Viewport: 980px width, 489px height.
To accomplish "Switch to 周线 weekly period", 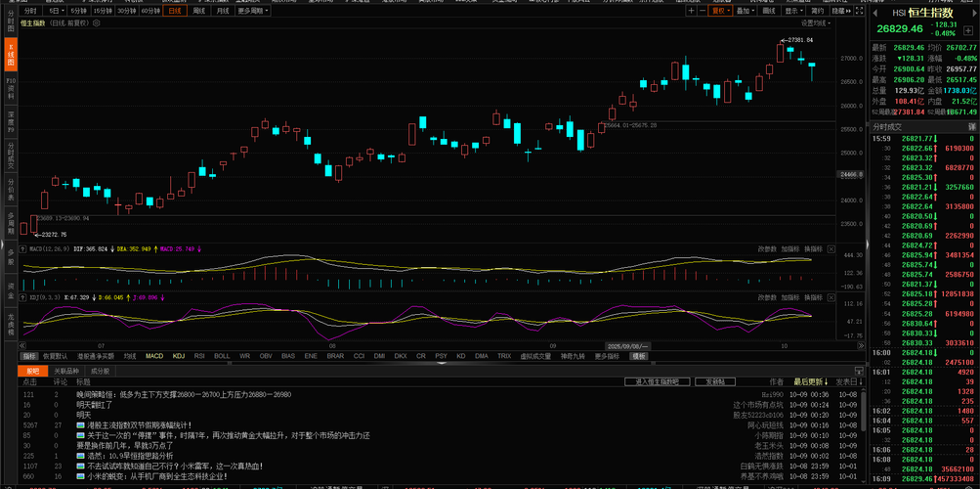I will pos(198,11).
